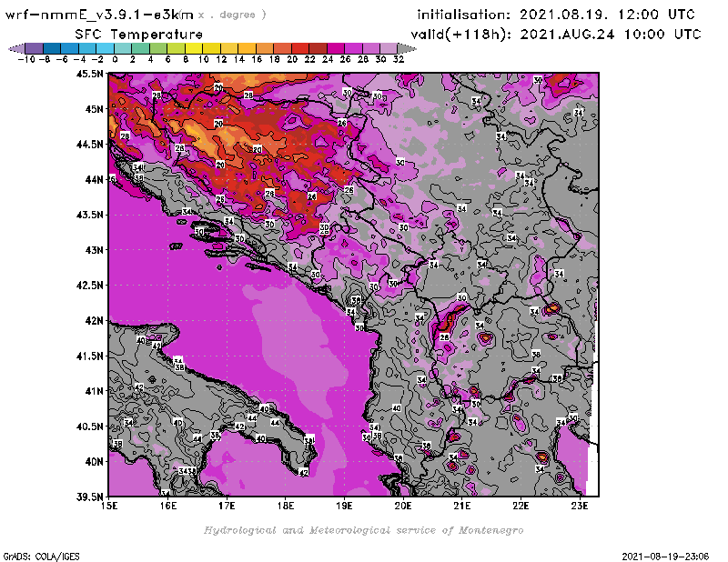
Task: Click the green legend swatch between 2 and 4
Action: pos(141,48)
